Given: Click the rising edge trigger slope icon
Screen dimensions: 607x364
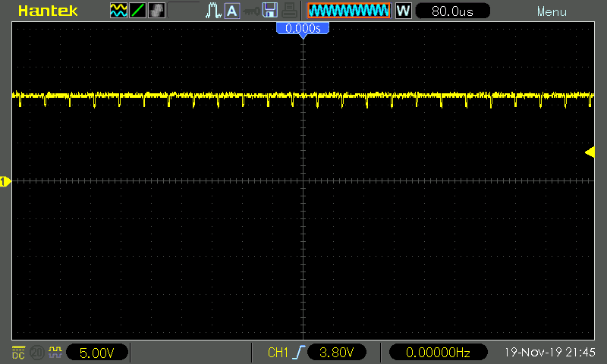Looking at the screenshot, I should [x=299, y=353].
